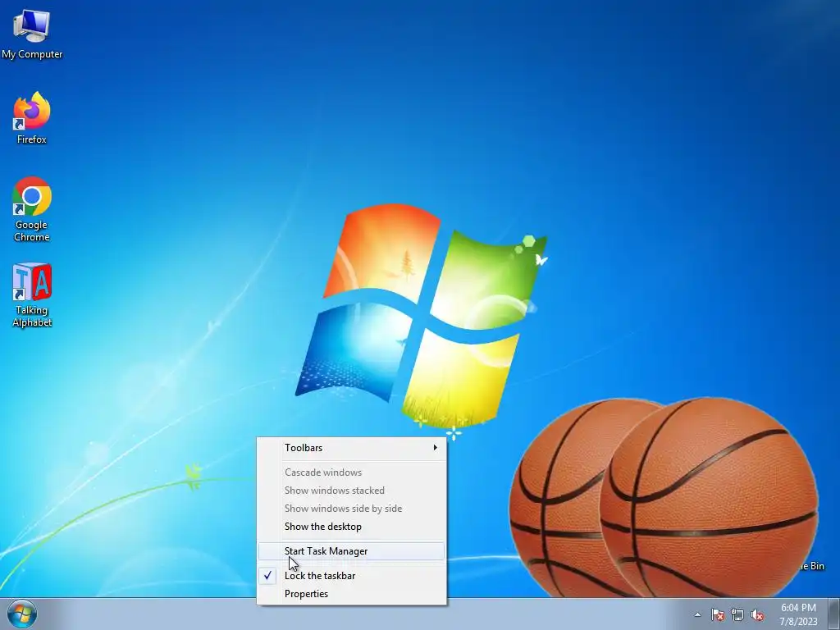This screenshot has height=630, width=840.
Task: Select the Google Chrome desktop shortcut
Action: tap(32, 209)
